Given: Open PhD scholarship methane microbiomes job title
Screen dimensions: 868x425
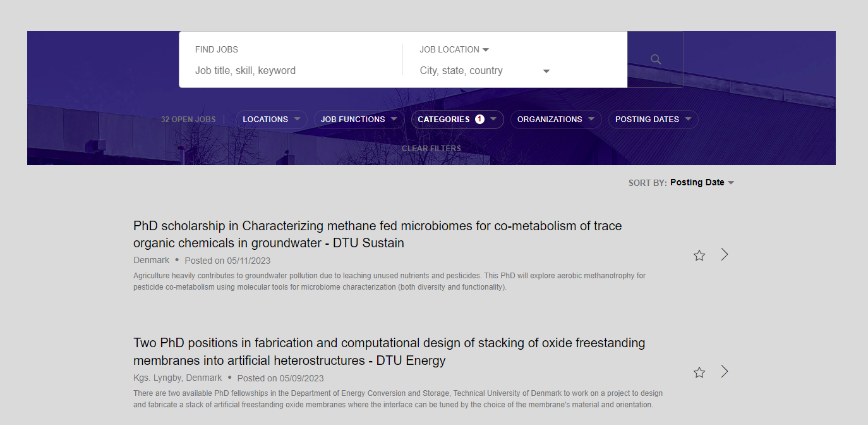Looking at the screenshot, I should click(378, 234).
